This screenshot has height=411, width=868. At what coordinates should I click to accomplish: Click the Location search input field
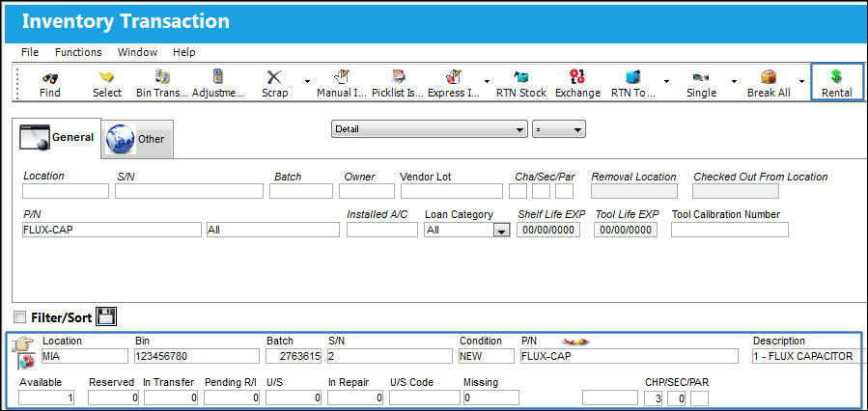tap(66, 191)
